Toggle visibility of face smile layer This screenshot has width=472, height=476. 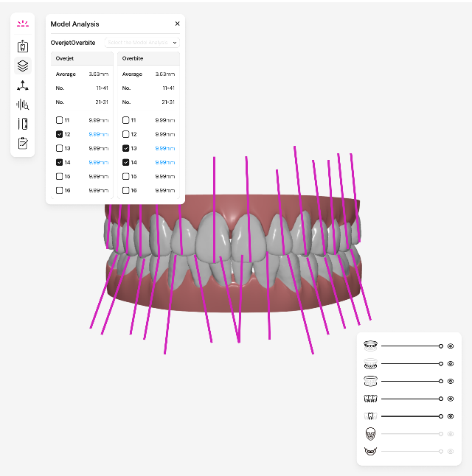click(x=451, y=452)
